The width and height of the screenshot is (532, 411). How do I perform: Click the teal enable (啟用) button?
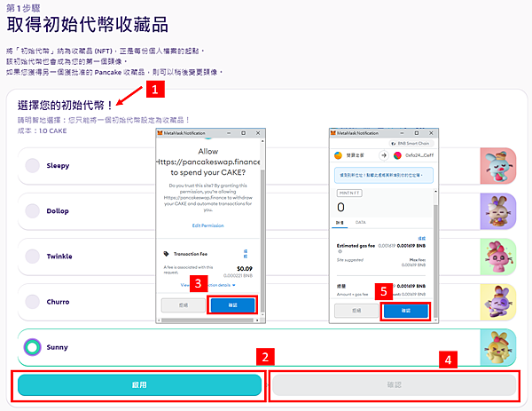[139, 385]
